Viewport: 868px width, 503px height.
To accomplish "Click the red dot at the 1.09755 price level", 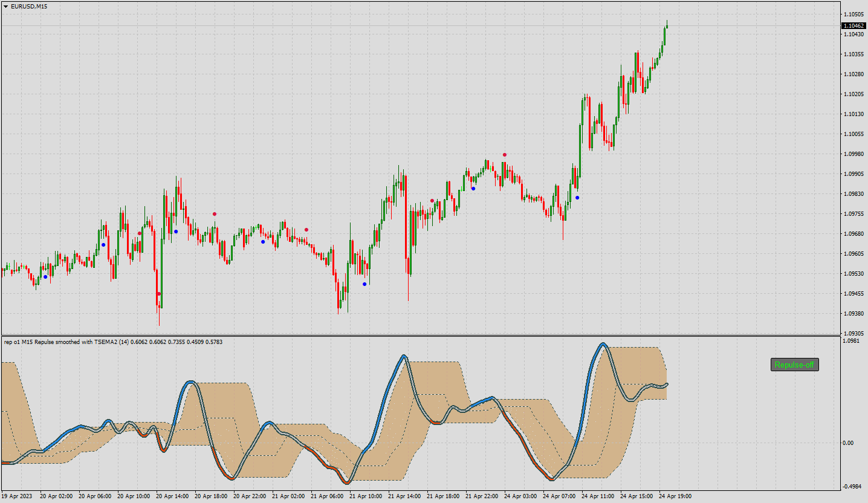I will tap(215, 214).
